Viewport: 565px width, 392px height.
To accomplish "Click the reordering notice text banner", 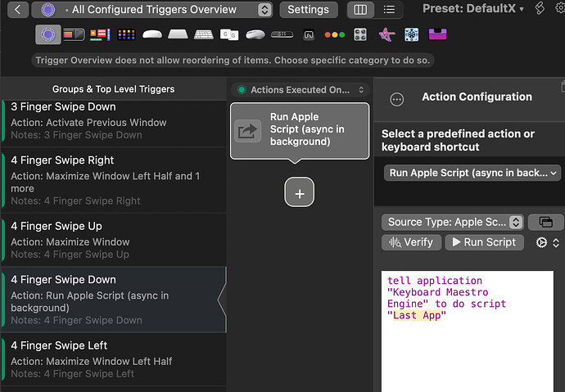I will [233, 60].
